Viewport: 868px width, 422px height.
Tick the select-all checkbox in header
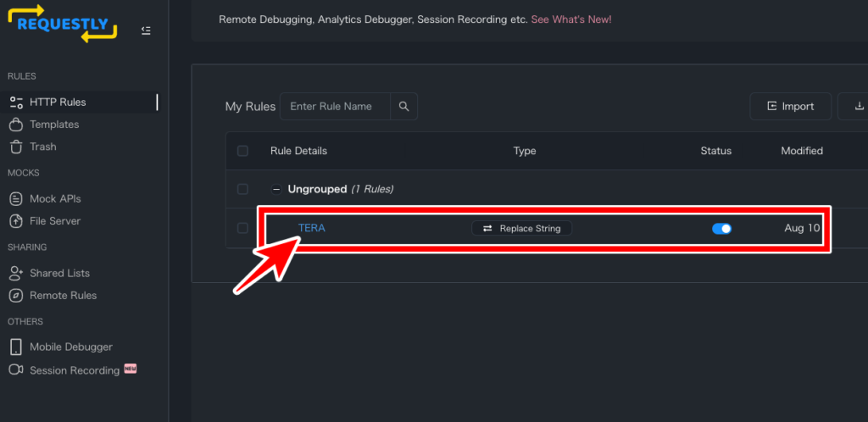(242, 151)
